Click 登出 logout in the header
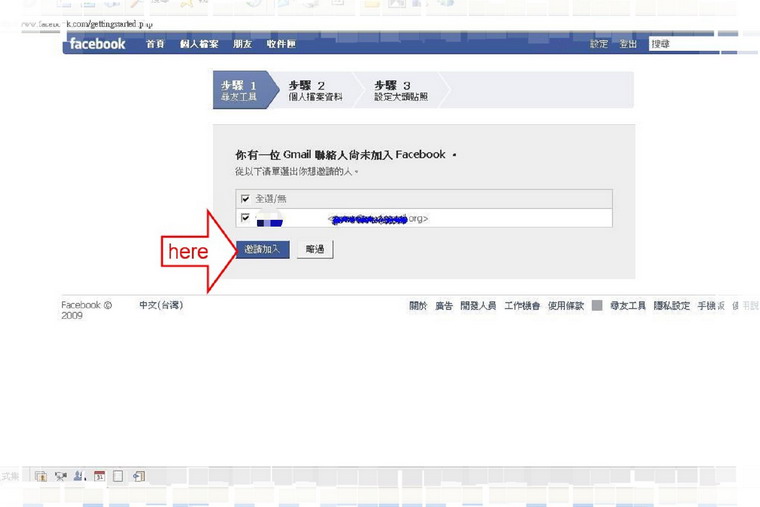Screen dimensions: 760x507 pyautogui.click(x=628, y=44)
